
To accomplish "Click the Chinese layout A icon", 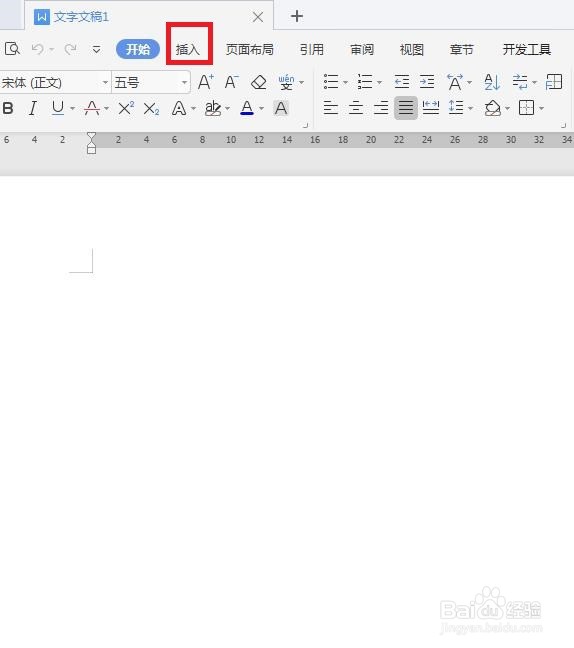I will tap(455, 82).
